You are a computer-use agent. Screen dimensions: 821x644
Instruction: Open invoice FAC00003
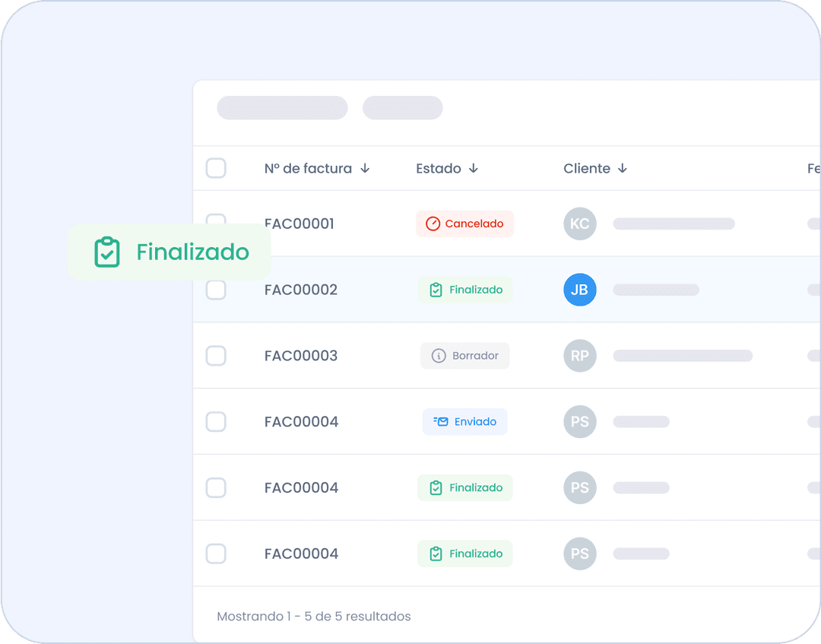tap(300, 356)
